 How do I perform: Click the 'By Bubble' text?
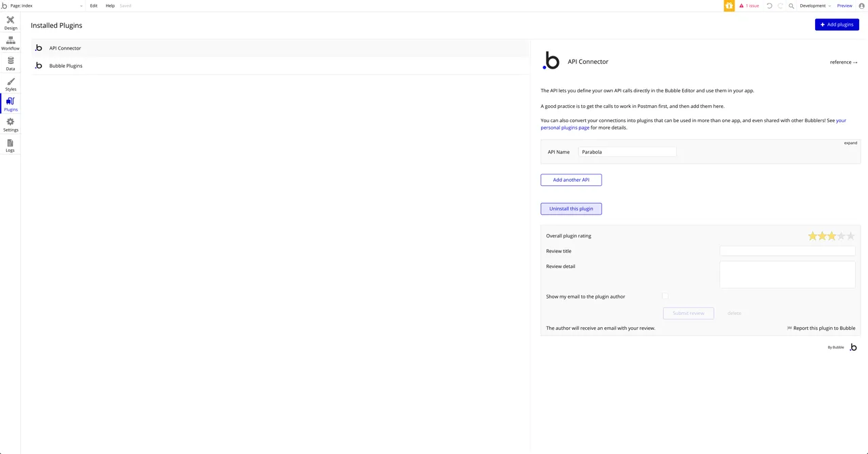[835, 347]
